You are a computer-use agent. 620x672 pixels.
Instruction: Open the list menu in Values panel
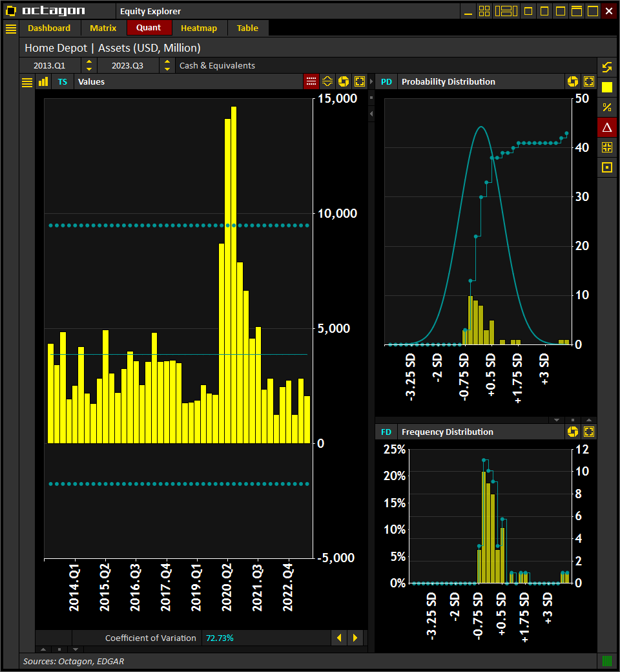(27, 82)
